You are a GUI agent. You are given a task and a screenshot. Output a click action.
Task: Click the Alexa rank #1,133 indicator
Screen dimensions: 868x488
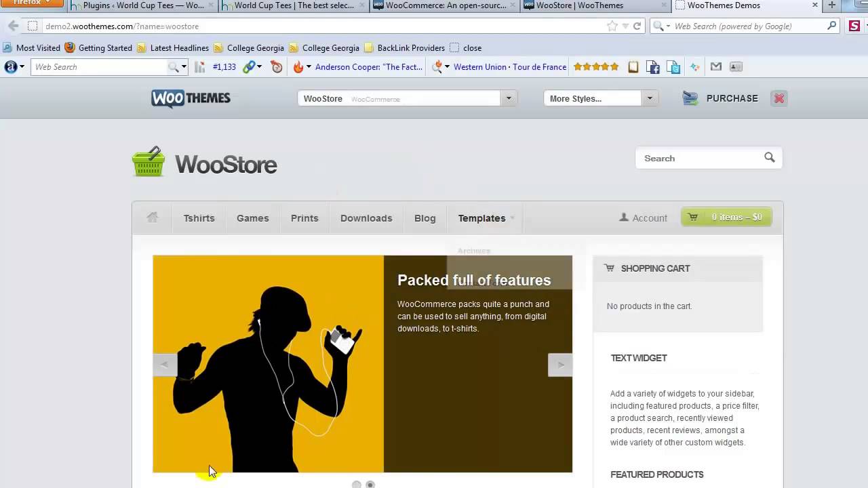click(224, 66)
